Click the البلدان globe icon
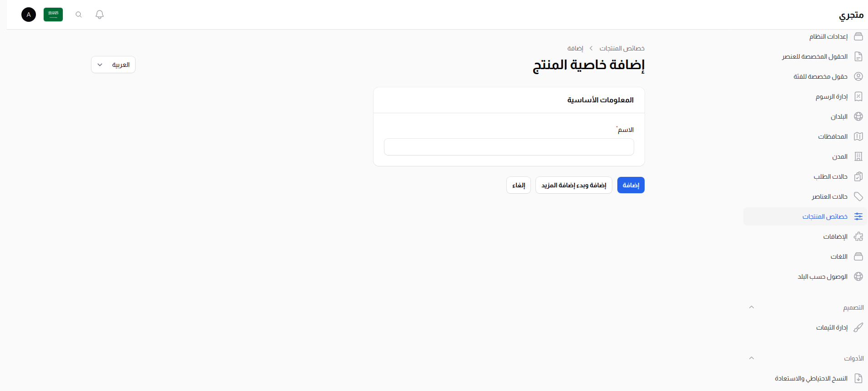868x391 pixels. point(858,116)
